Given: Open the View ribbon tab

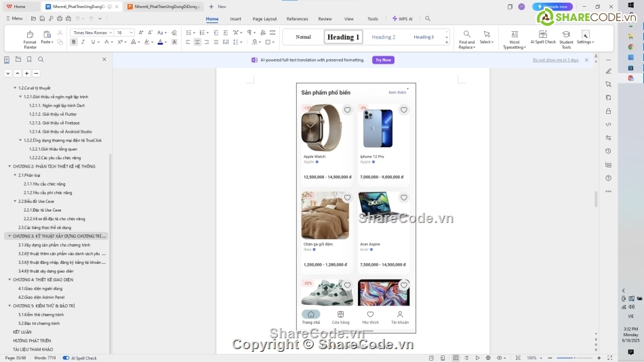Looking at the screenshot, I should [x=348, y=19].
